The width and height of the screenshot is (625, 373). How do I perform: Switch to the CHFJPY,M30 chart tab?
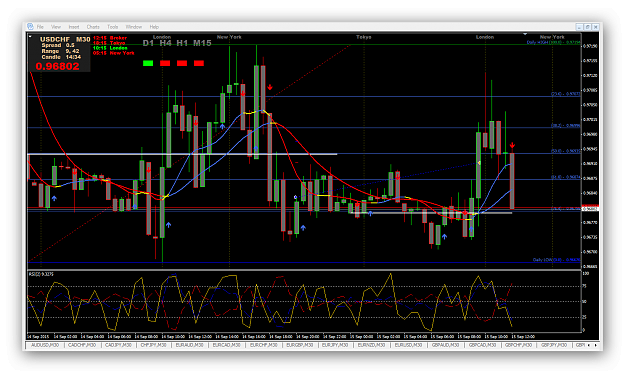[153, 345]
